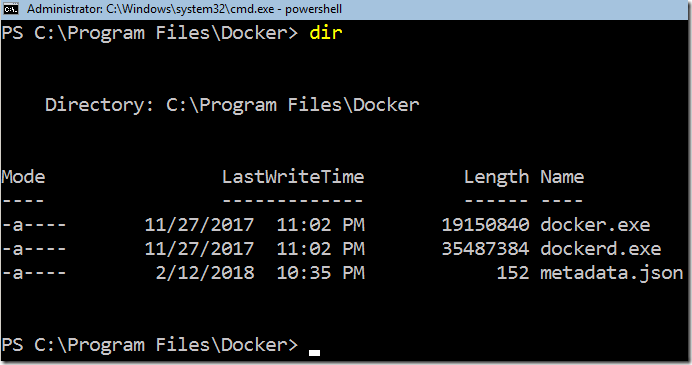
Task: Click the 19150840 length value
Action: coord(485,225)
